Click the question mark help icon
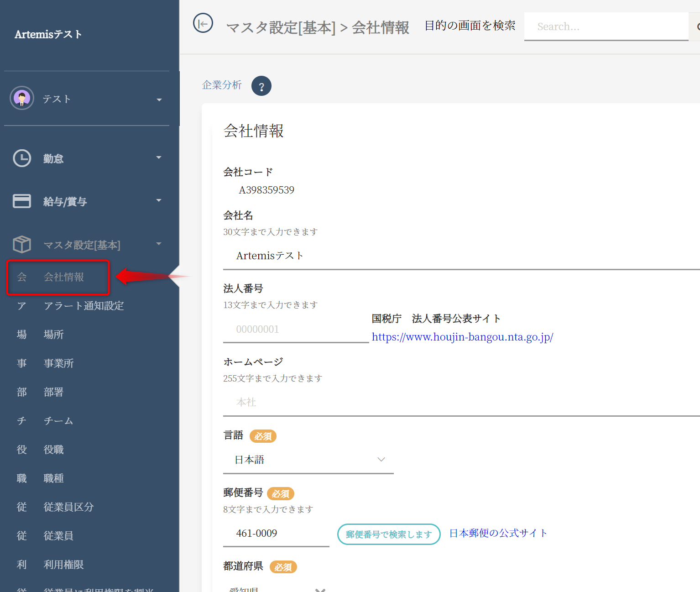 pyautogui.click(x=261, y=86)
